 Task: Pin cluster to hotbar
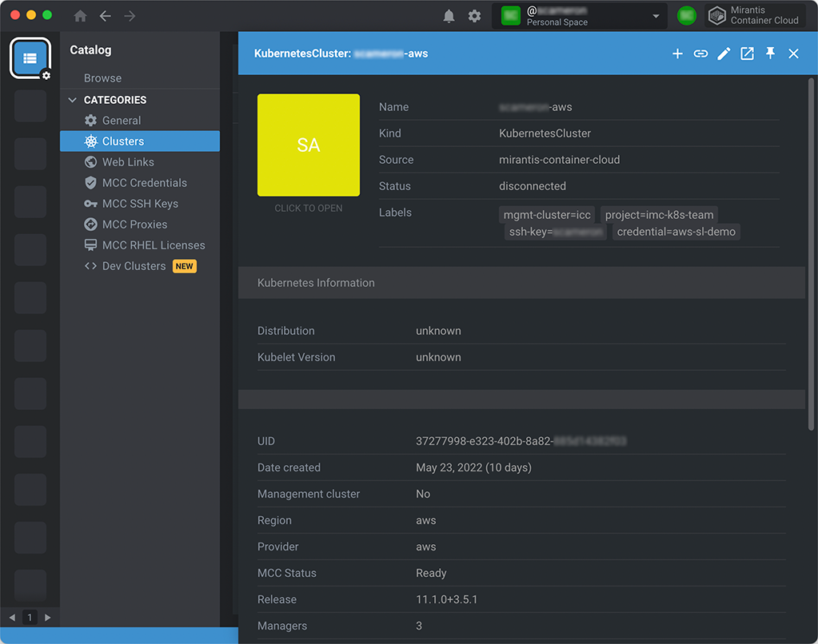[x=770, y=54]
